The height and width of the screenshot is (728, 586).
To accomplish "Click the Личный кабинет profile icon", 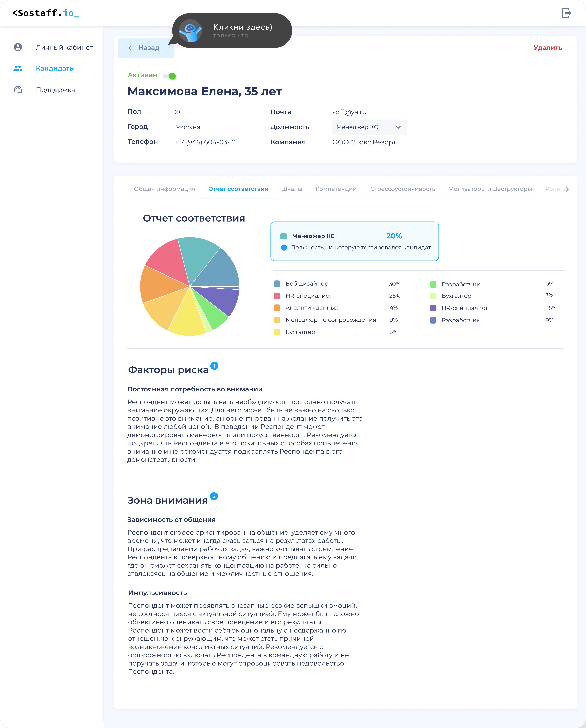I will click(18, 47).
